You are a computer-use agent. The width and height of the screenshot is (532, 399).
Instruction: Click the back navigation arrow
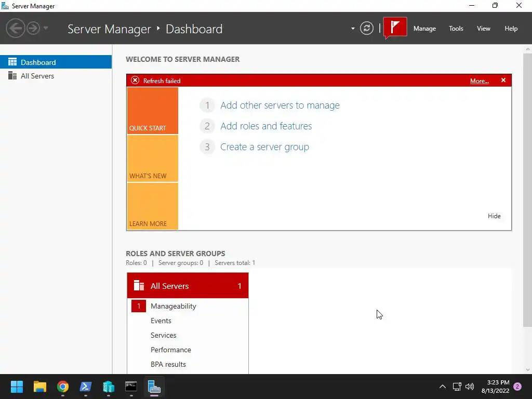pos(15,28)
